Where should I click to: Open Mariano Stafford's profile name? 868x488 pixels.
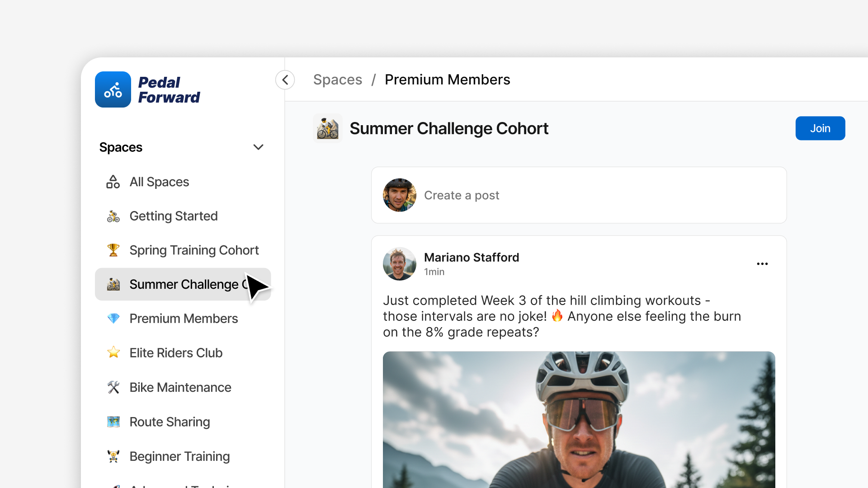tap(471, 257)
